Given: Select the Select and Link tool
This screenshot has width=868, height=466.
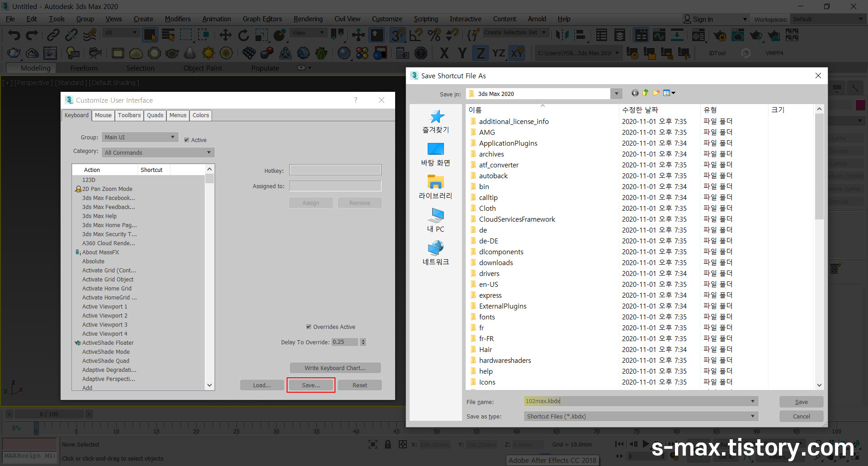Looking at the screenshot, I should click(x=53, y=35).
